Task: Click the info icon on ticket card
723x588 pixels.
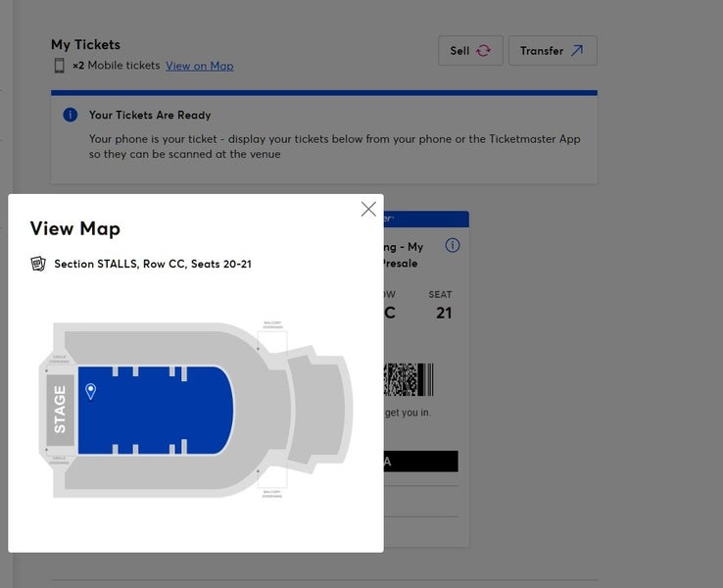Action: 452,245
